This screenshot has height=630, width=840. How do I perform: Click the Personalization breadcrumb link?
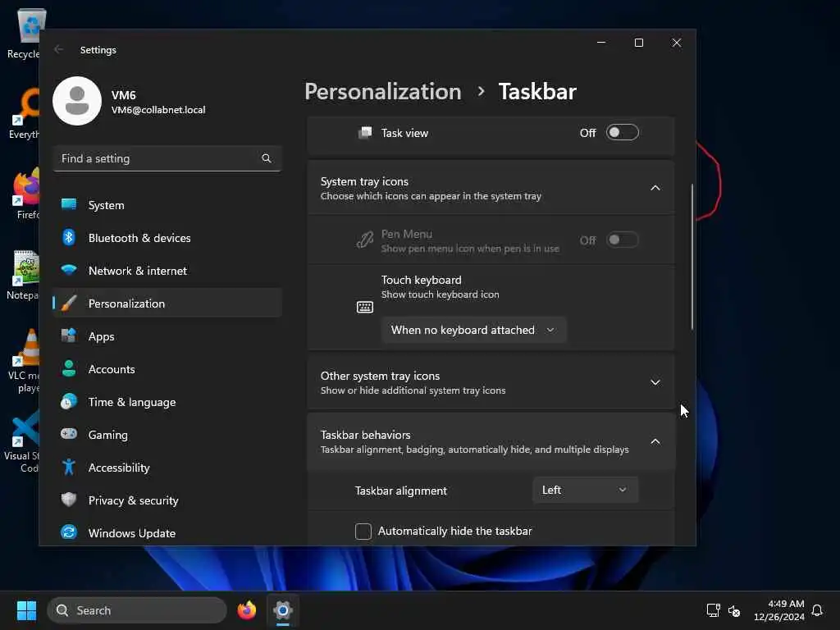tap(383, 92)
